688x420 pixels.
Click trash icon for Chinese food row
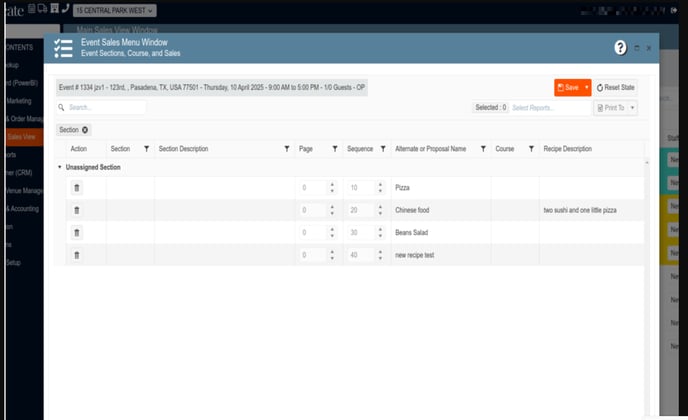[77, 210]
